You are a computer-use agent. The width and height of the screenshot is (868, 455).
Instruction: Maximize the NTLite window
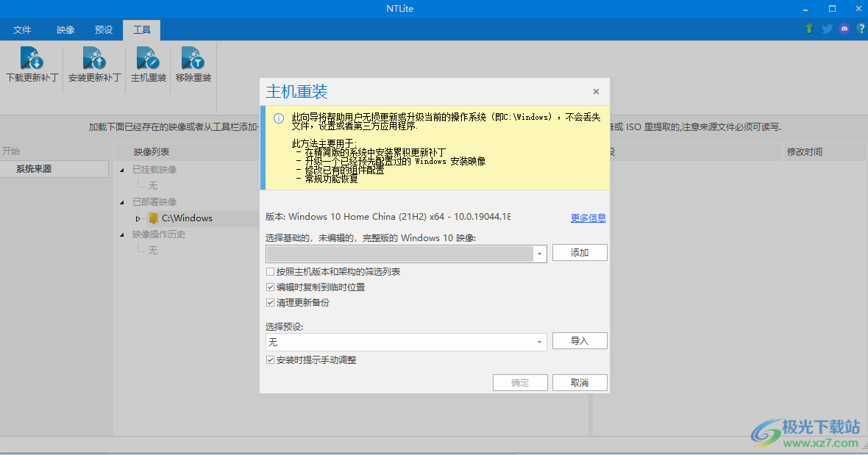point(832,9)
